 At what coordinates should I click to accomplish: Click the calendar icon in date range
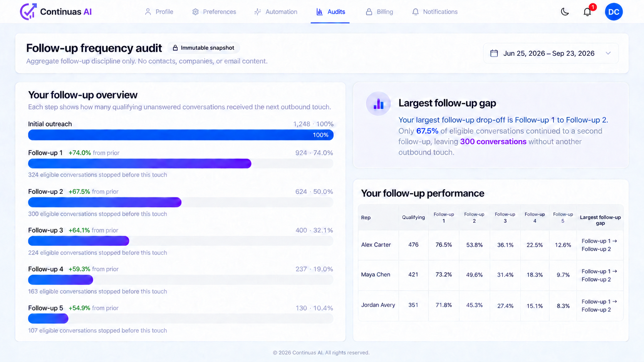[x=494, y=53]
